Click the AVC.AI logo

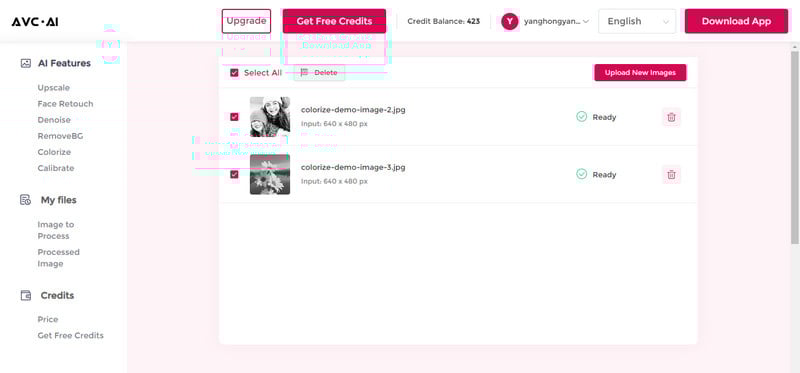coord(35,21)
